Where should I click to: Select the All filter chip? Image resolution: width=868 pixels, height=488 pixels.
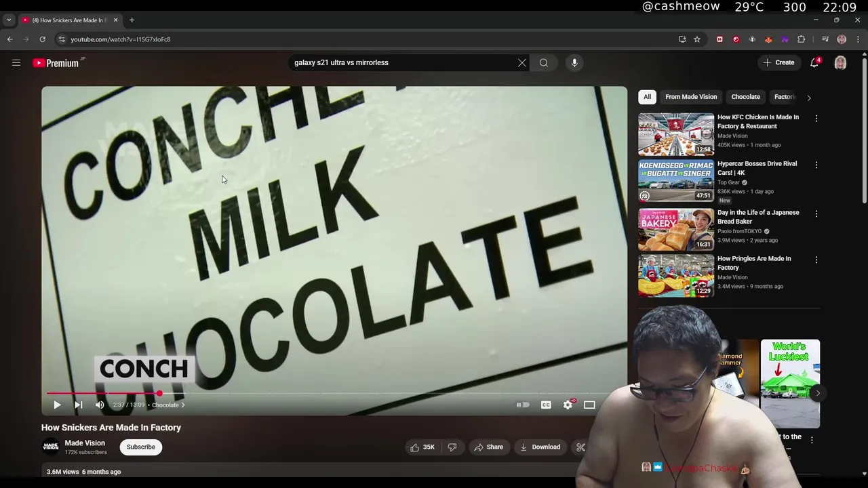coord(647,96)
